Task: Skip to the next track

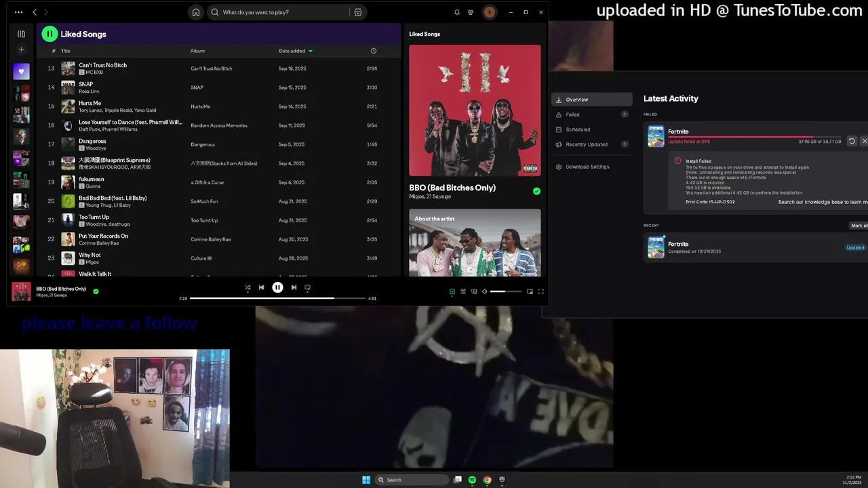Action: tap(294, 287)
